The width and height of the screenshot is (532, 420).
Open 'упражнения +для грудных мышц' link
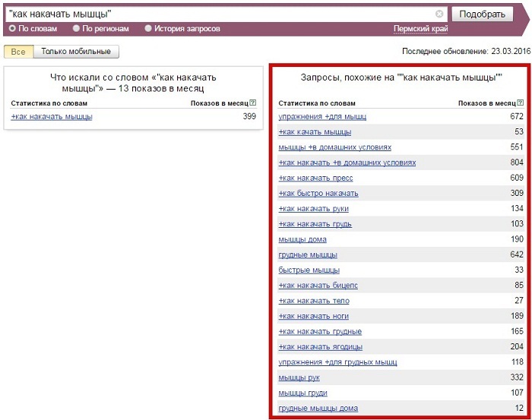(337, 362)
